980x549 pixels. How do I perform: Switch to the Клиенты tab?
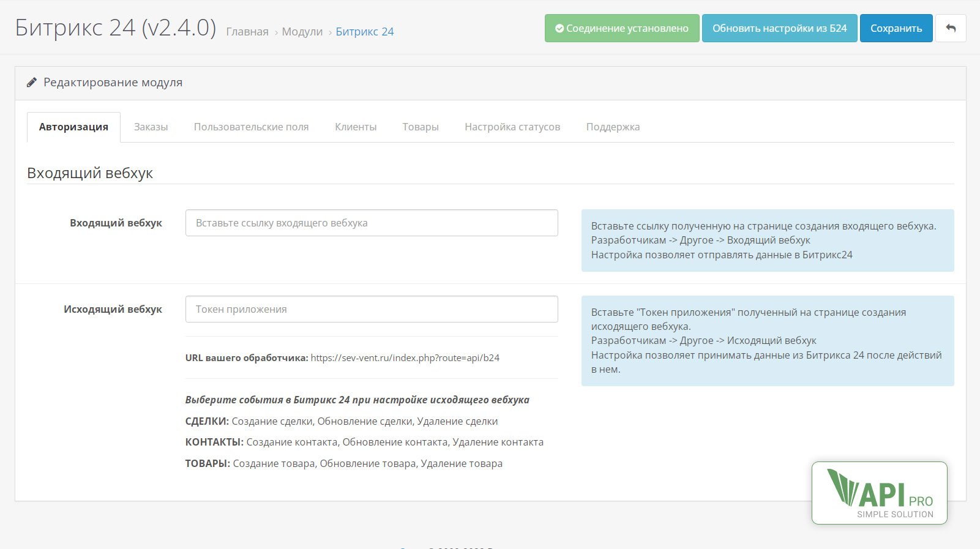tap(356, 127)
